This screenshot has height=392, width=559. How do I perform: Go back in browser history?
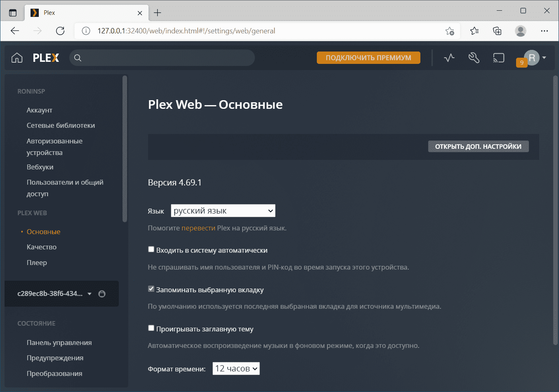(15, 31)
